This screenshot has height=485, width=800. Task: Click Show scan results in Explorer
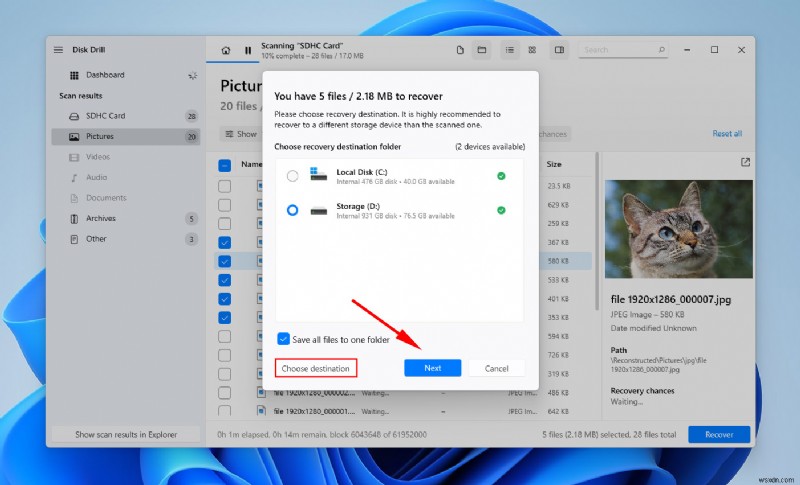click(126, 435)
